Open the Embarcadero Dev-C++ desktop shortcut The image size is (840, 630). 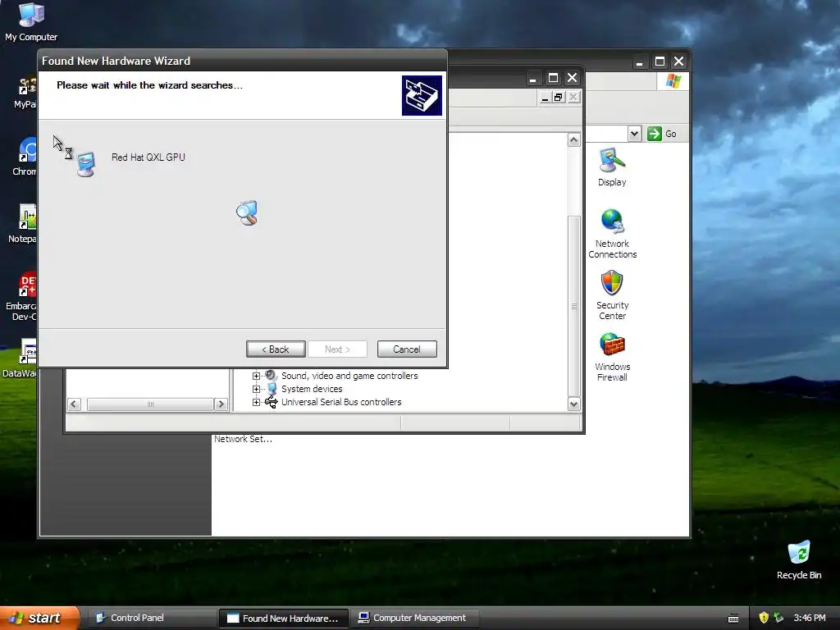21,296
